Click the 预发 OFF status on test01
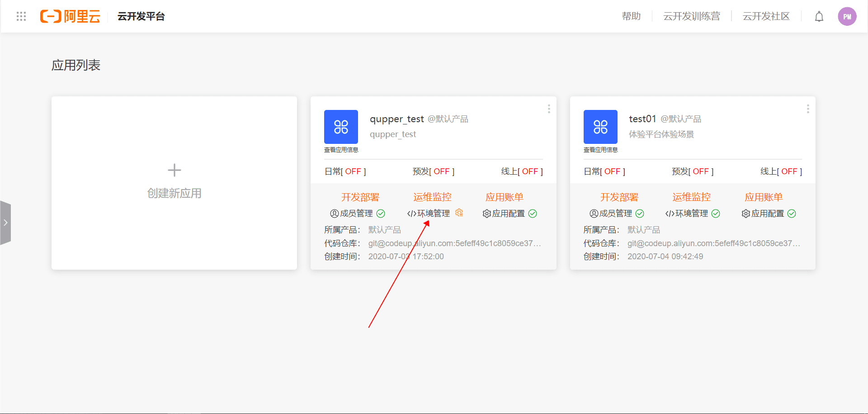The image size is (868, 414). tap(693, 171)
